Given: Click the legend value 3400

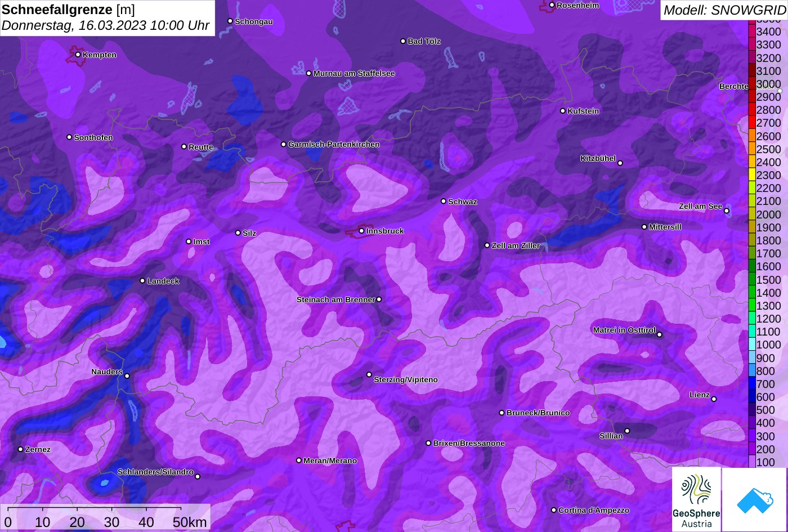Looking at the screenshot, I should pos(769,32).
